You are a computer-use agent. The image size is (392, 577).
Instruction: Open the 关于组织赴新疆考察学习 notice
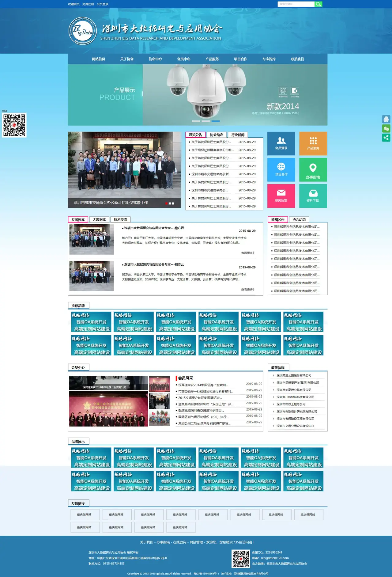[x=213, y=150]
